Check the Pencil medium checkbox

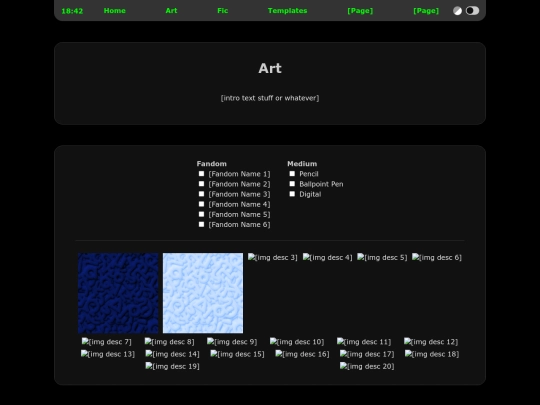pyautogui.click(x=292, y=174)
